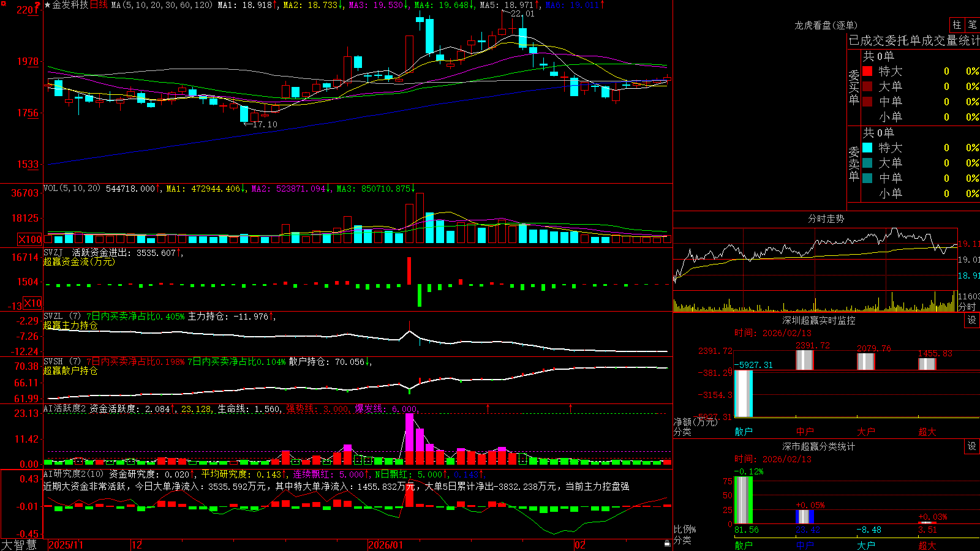
Task: Click the 龙虎看盘(逐单) title
Action: point(826,25)
